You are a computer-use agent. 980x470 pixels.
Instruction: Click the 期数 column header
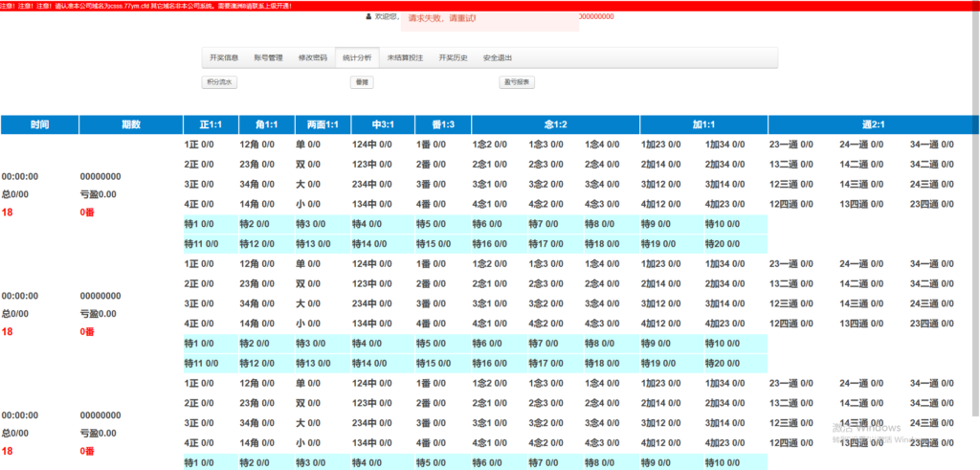pos(130,125)
